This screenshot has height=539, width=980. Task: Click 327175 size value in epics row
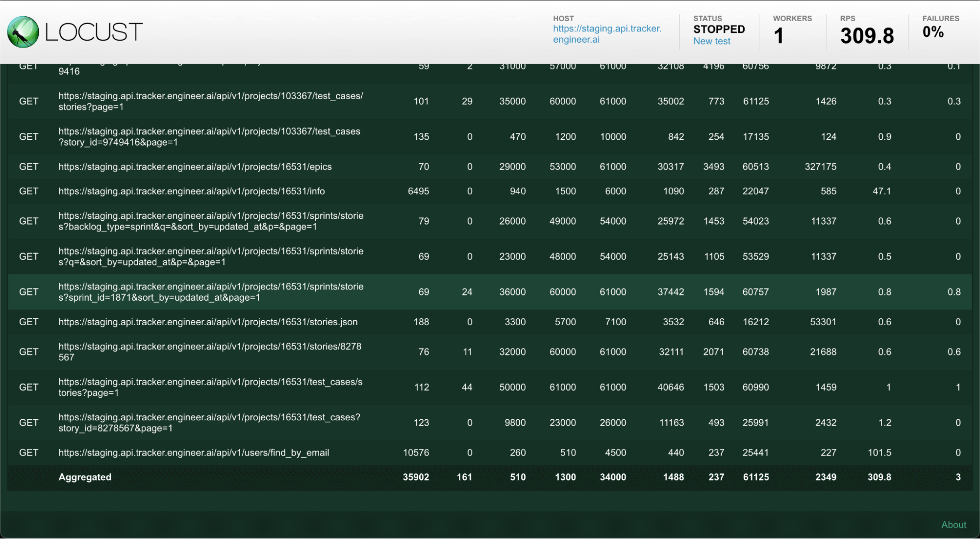pos(820,167)
